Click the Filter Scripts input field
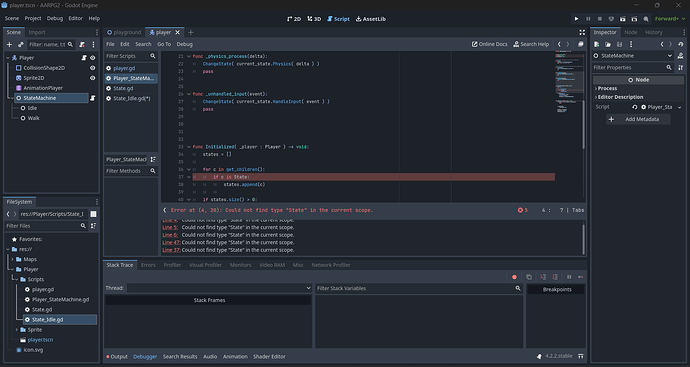Screen dimensions: 690x367 [x=127, y=56]
